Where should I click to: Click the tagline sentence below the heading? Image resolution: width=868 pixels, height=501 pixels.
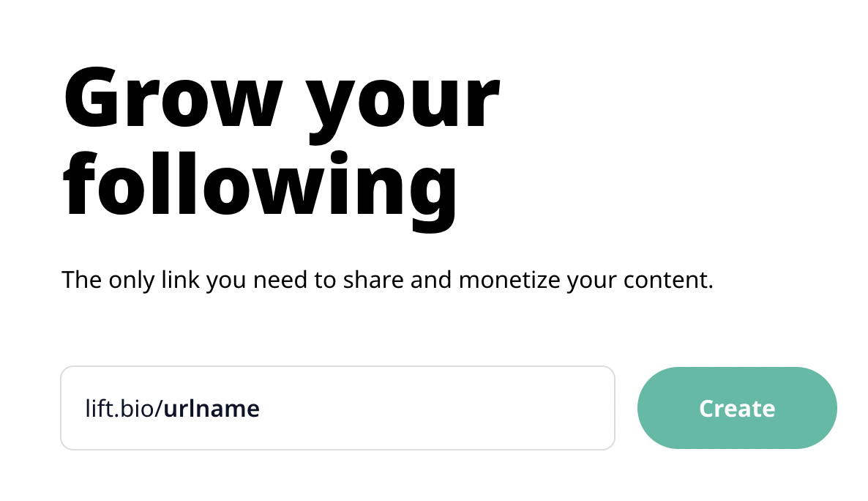387,280
